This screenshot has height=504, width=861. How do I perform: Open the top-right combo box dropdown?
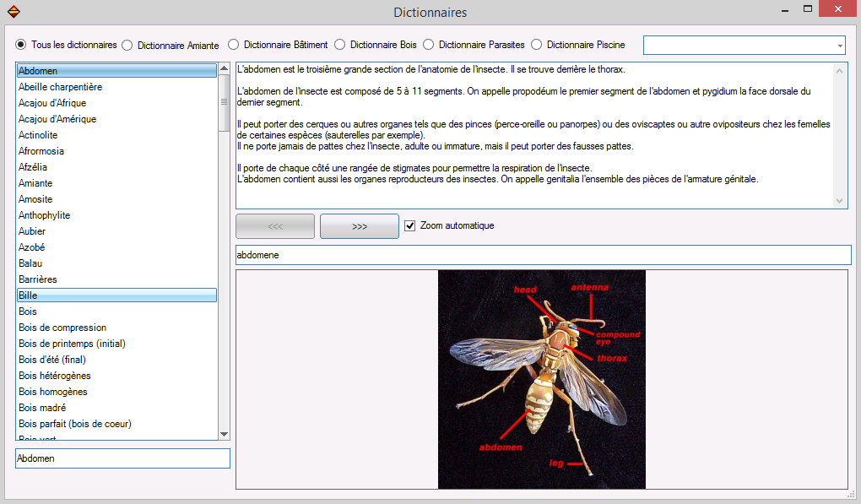coord(839,46)
